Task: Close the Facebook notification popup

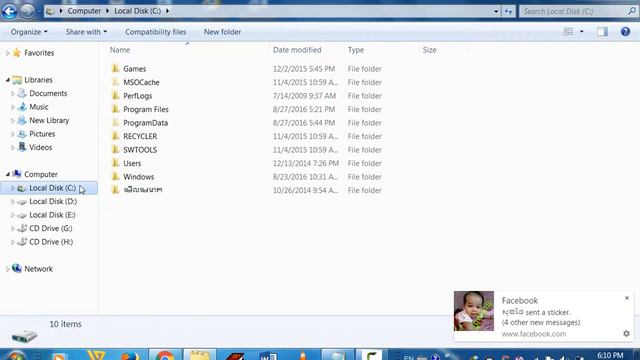Action: point(627,298)
